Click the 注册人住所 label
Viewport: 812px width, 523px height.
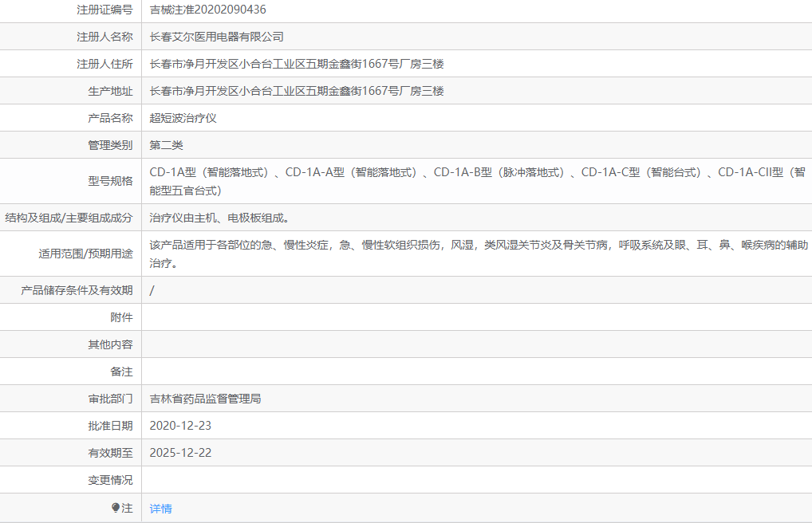104,64
